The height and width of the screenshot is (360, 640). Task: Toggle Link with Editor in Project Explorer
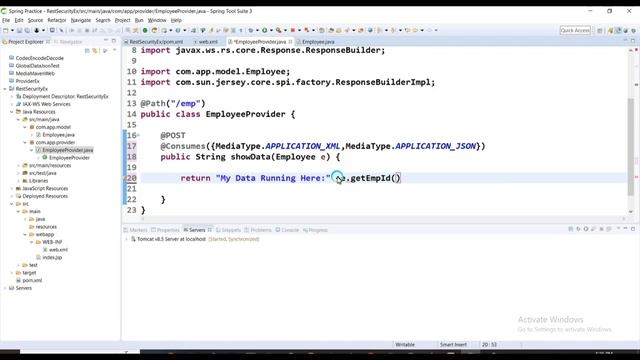coord(95,51)
